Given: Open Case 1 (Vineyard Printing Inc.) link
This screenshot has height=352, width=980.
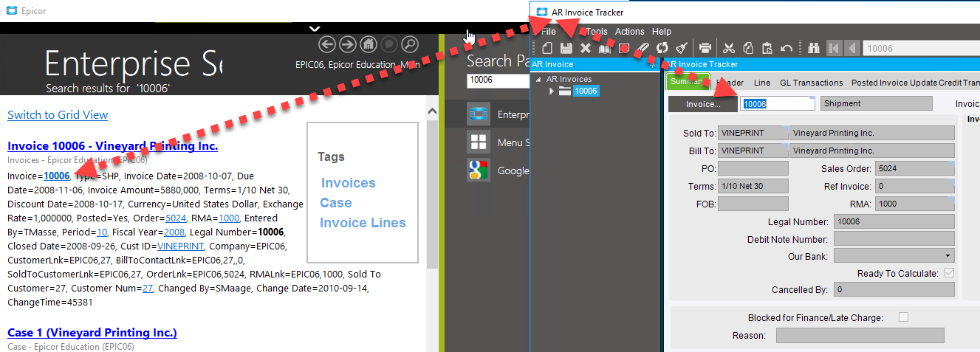Looking at the screenshot, I should click(x=92, y=333).
